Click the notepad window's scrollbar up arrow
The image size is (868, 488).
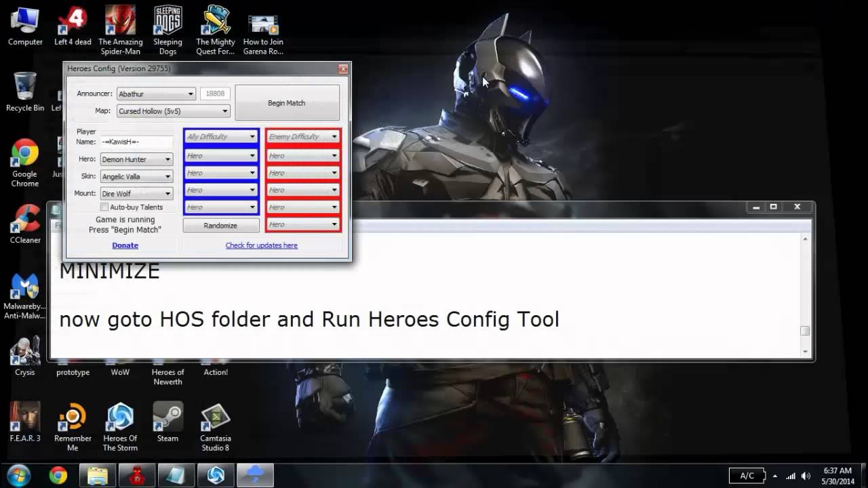tap(806, 239)
